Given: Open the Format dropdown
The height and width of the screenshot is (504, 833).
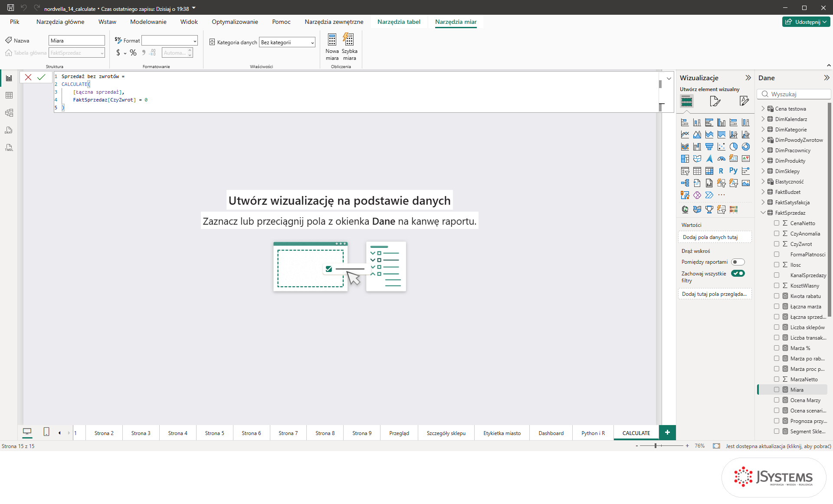Looking at the screenshot, I should point(170,40).
